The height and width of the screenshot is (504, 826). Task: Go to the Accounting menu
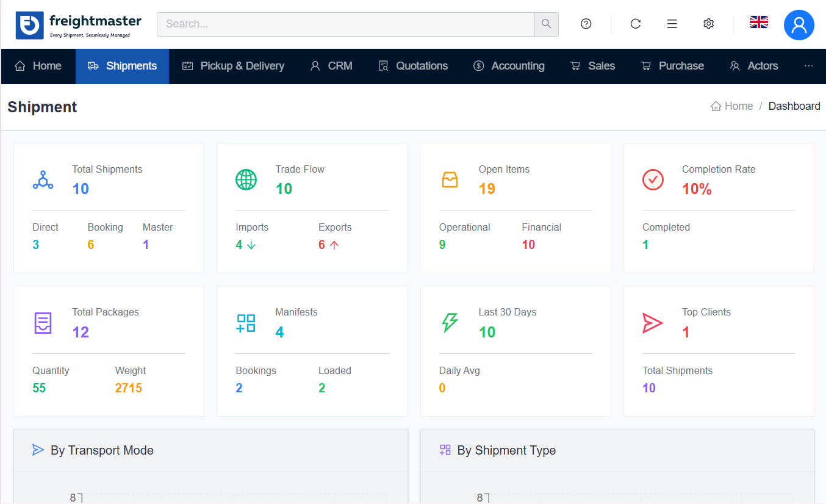coord(509,66)
